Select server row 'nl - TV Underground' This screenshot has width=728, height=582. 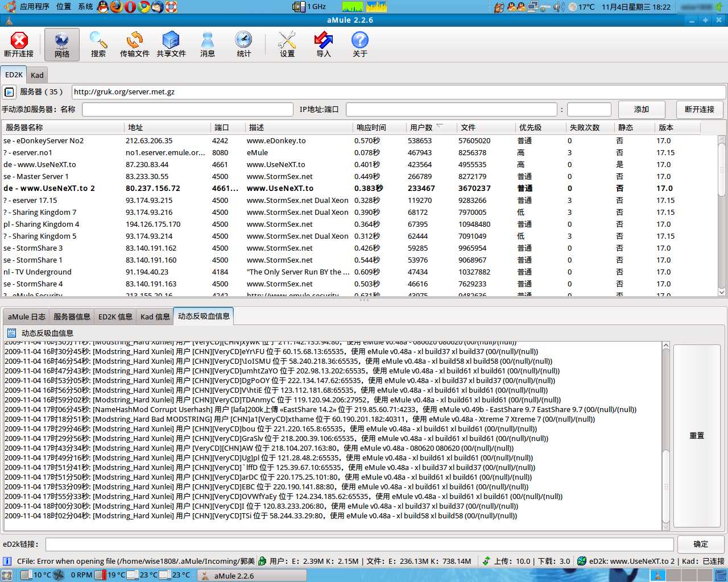pyautogui.click(x=360, y=272)
